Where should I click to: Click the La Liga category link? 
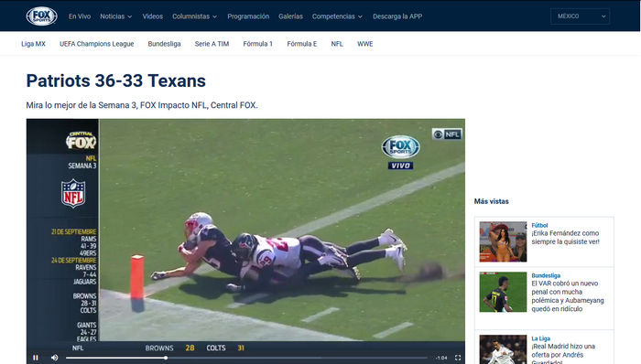(541, 338)
